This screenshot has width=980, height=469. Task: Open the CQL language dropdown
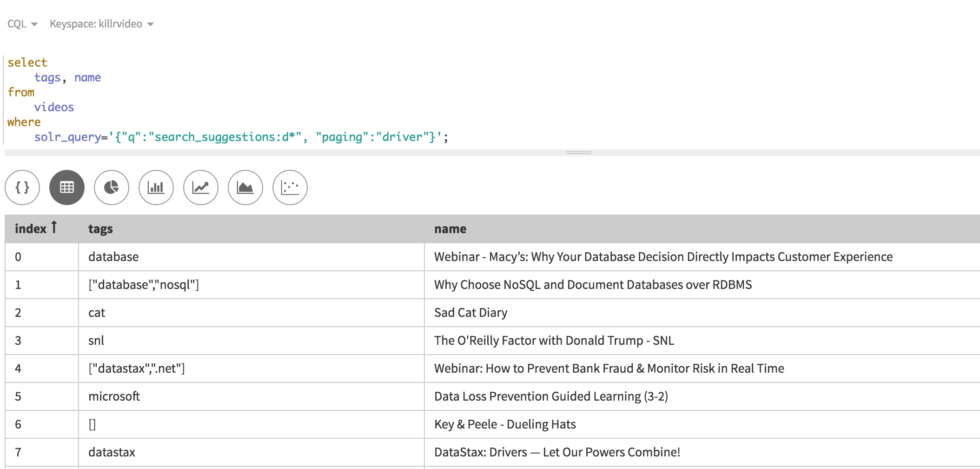[22, 24]
